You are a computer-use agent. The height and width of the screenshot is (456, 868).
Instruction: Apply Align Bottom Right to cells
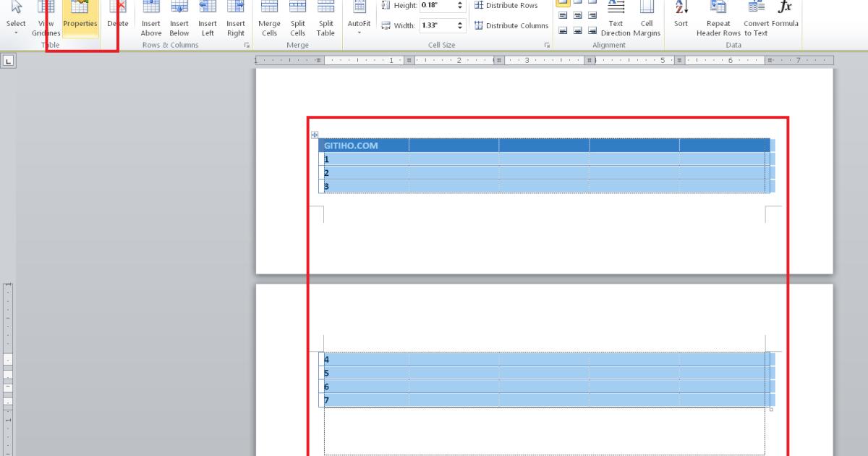click(593, 30)
